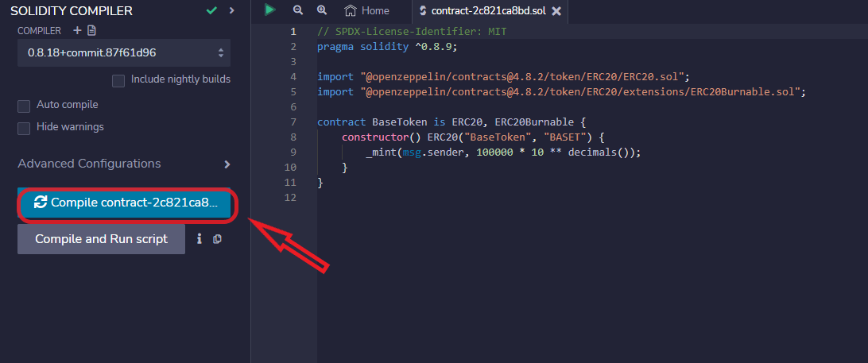Screen dimensions: 868x363
Task: Click the green run script play icon
Action: [270, 10]
